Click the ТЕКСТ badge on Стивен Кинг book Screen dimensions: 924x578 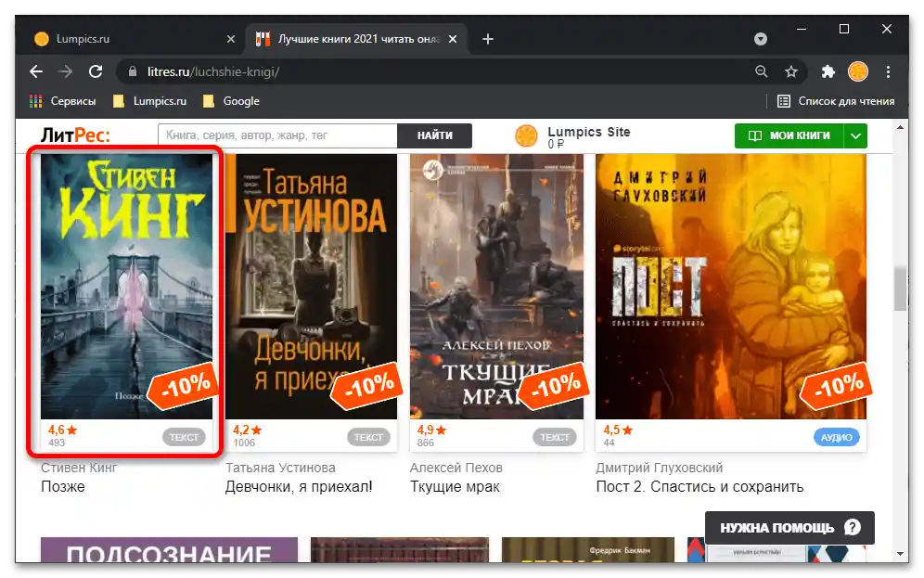point(184,437)
